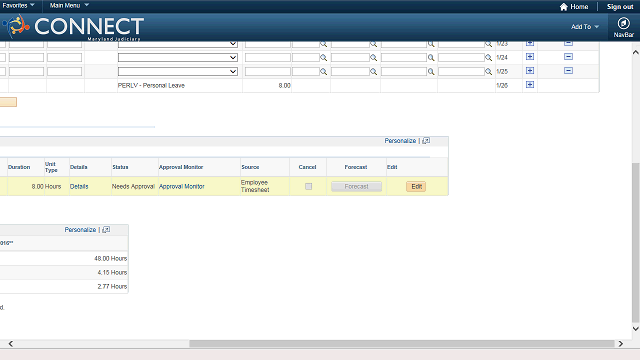Click the Status column header
Image resolution: width=640 pixels, height=360 pixels.
(x=120, y=167)
